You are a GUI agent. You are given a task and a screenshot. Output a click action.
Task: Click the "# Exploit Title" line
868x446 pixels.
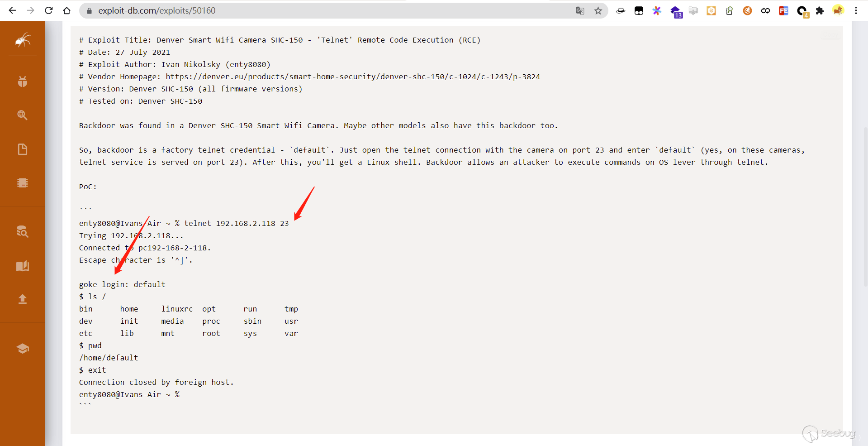[x=280, y=40]
